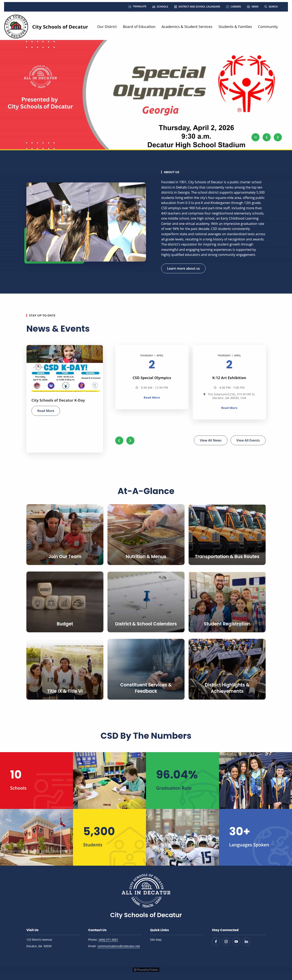
Task: Pause the hero slideshow
Action: pos(255,137)
